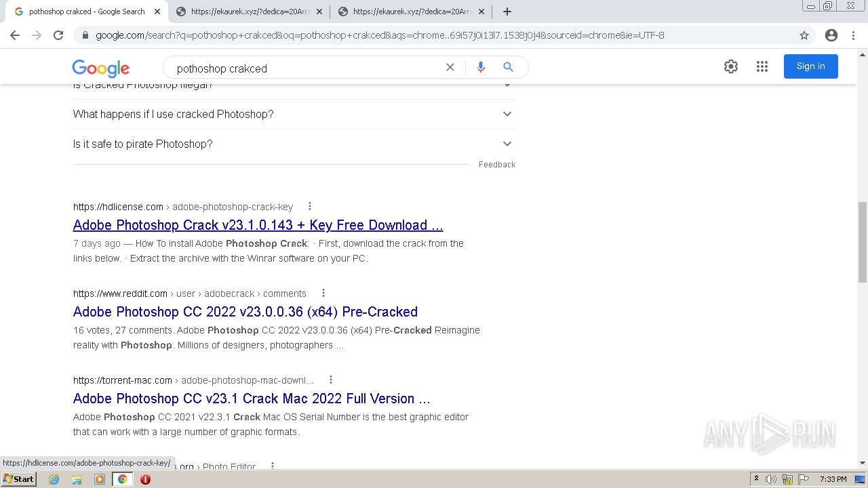The height and width of the screenshot is (488, 868).
Task: Open options for the hdlicense.com result
Action: pyautogui.click(x=310, y=207)
